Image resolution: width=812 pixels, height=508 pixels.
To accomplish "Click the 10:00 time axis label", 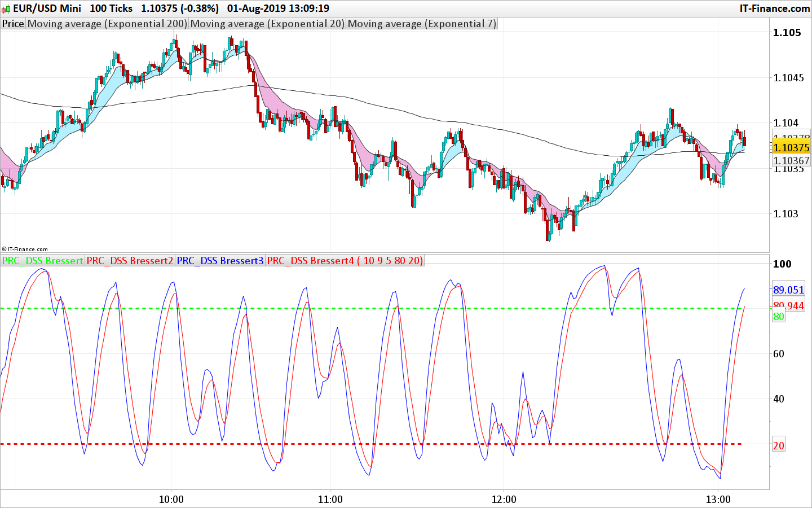I will coord(171,499).
